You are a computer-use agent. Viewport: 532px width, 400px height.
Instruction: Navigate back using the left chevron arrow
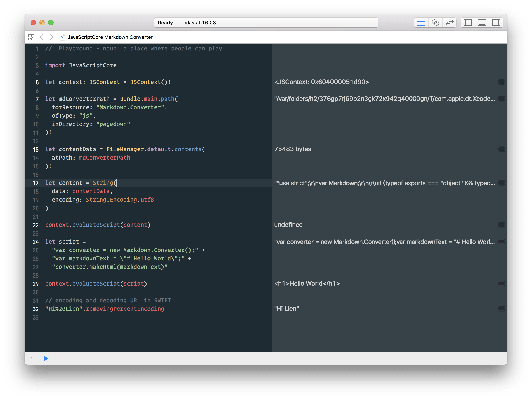click(x=42, y=37)
